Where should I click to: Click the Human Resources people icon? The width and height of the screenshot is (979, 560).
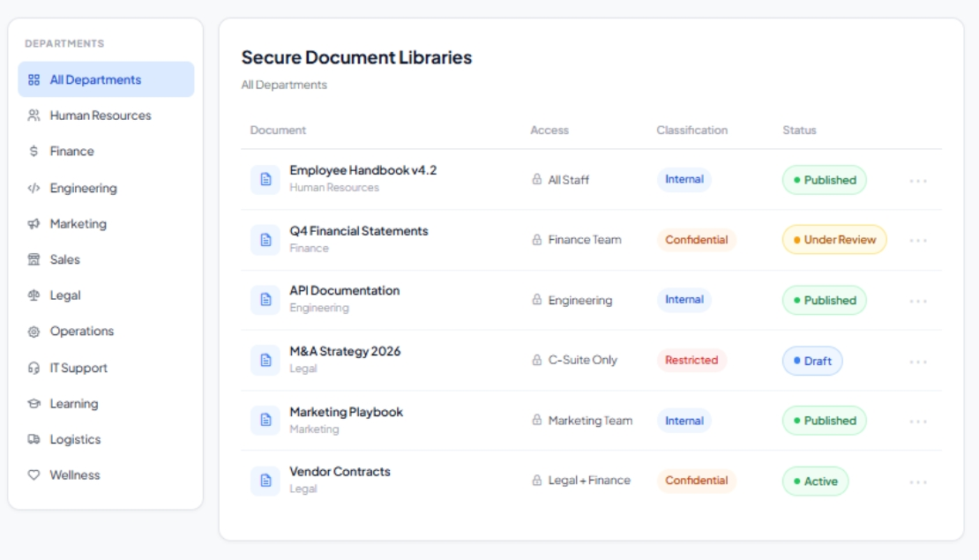coord(34,116)
